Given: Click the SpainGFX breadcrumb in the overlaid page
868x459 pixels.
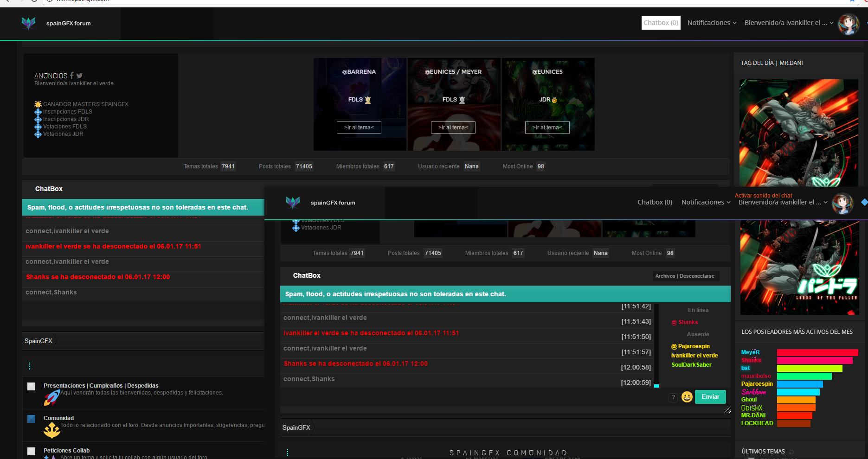Looking at the screenshot, I should coord(296,427).
